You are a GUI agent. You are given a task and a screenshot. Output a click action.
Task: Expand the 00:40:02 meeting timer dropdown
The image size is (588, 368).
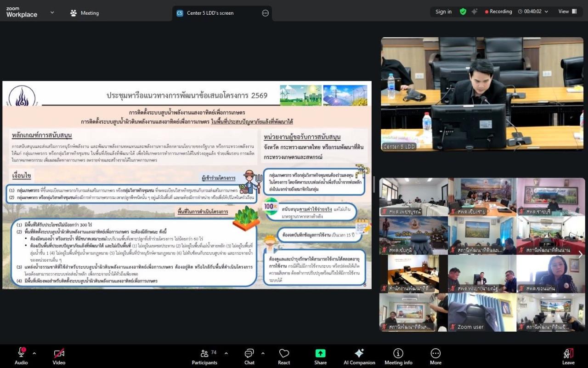point(546,12)
